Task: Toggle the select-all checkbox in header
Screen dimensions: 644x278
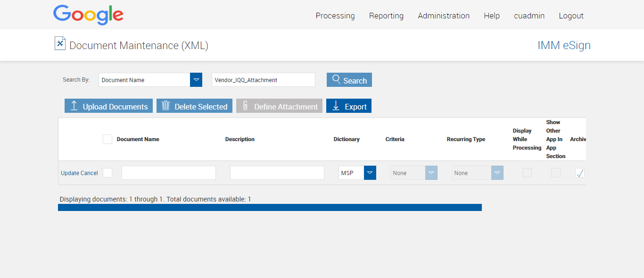Action: 107,139
